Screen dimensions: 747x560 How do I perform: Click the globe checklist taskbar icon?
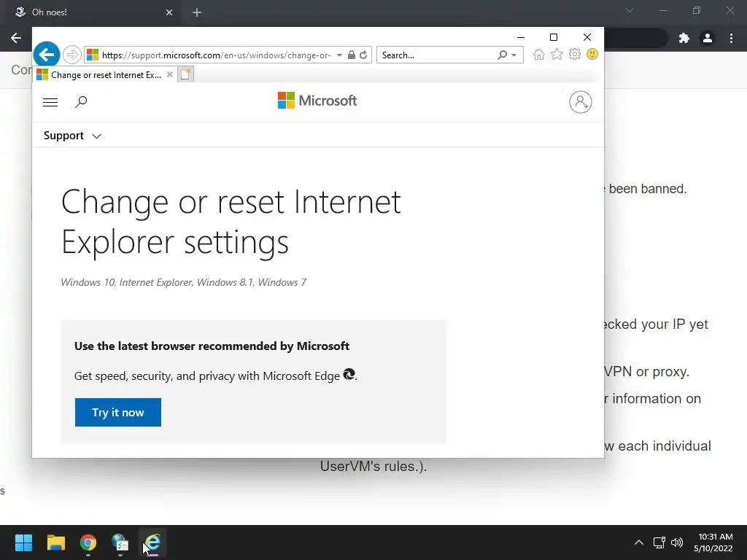(x=120, y=542)
